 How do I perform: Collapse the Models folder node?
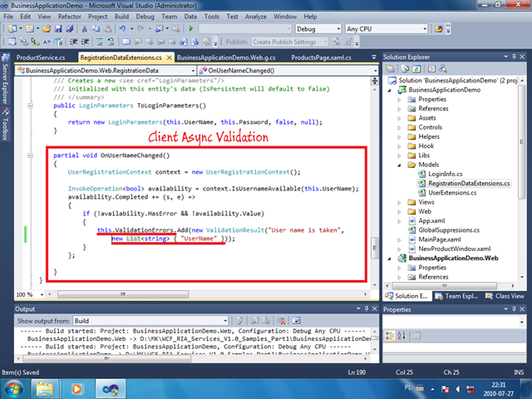(x=399, y=165)
